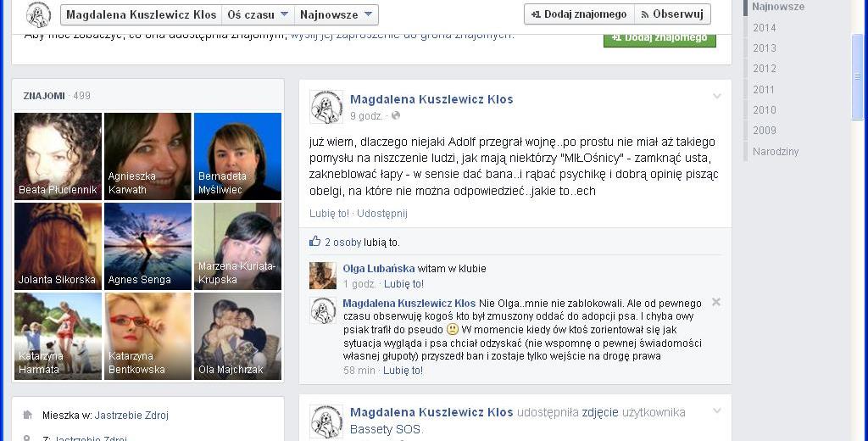Click Magdalena's avatar on Bassety SOS post
Screen dimensions: 868x441
(326, 421)
